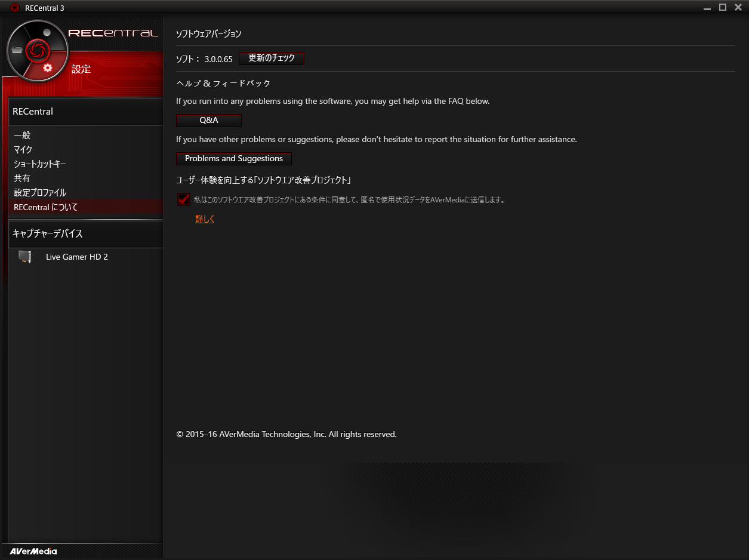Click the RECentral 3 title bar app icon
Screen dimensions: 749x560
[15, 7]
